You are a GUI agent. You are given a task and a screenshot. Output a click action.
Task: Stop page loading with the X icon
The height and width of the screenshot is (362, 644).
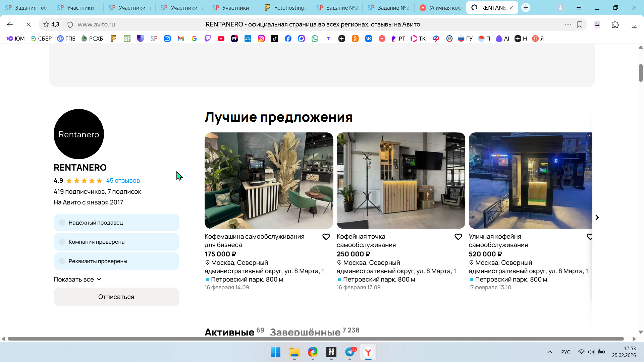[x=29, y=24]
